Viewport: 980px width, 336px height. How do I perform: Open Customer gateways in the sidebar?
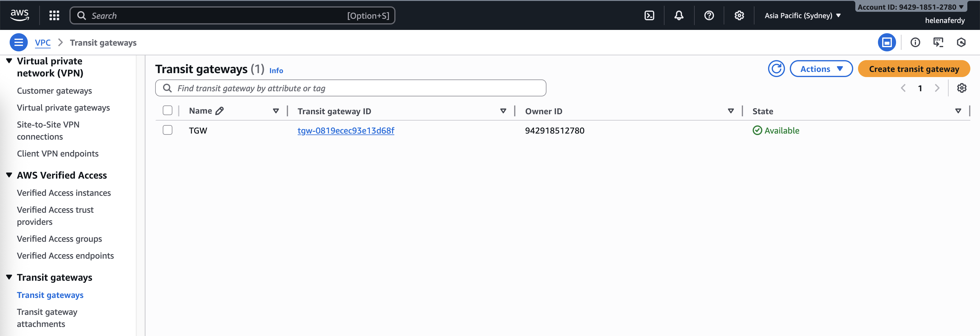[x=54, y=91]
